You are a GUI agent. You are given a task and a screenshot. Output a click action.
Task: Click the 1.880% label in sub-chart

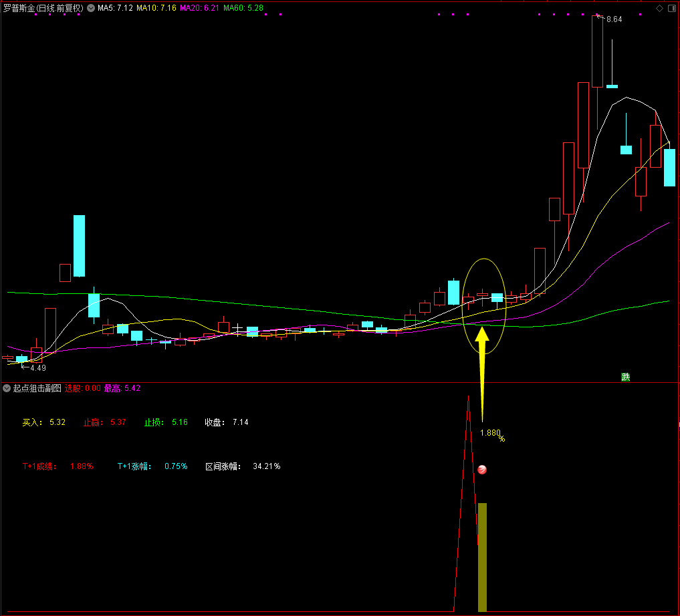tap(492, 434)
